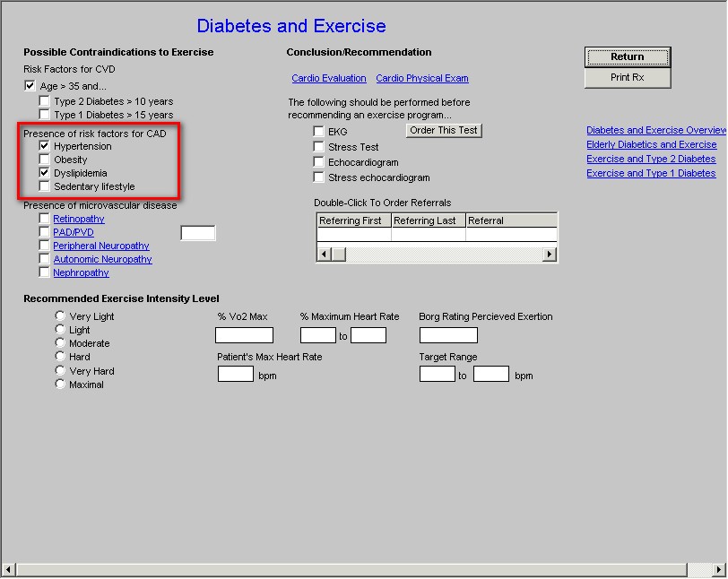Viewport: 728px width, 579px height.
Task: Enable the Obesity risk factor
Action: (x=44, y=160)
